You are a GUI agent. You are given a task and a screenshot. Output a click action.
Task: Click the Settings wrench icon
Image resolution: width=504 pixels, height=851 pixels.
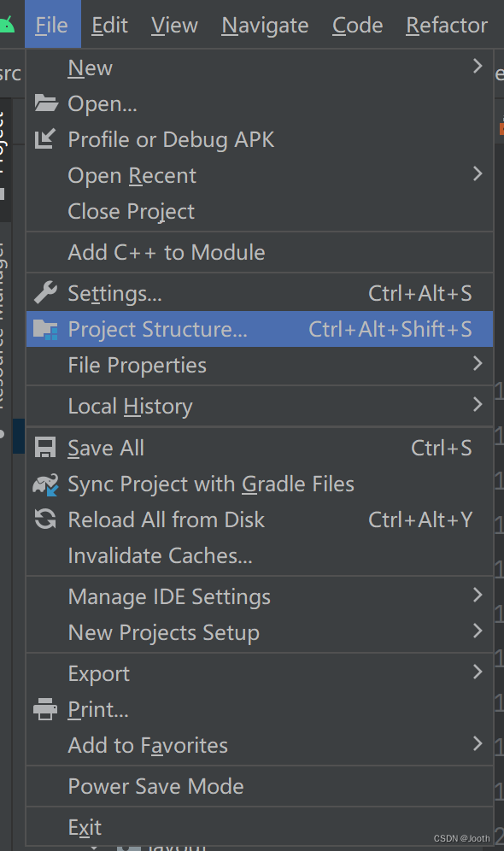coord(44,292)
